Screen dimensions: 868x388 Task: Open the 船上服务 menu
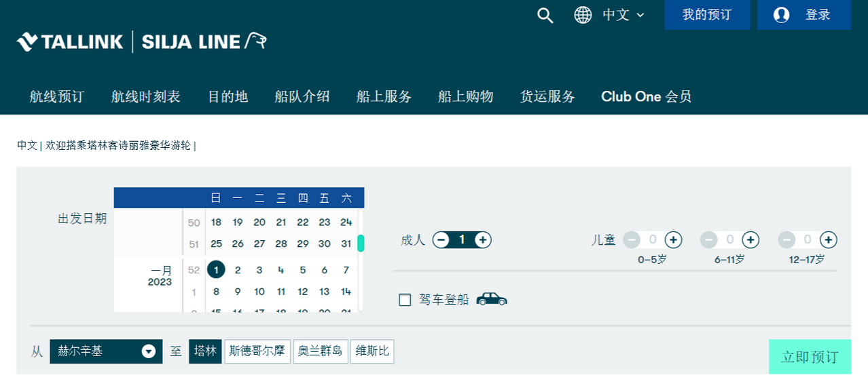[x=384, y=96]
